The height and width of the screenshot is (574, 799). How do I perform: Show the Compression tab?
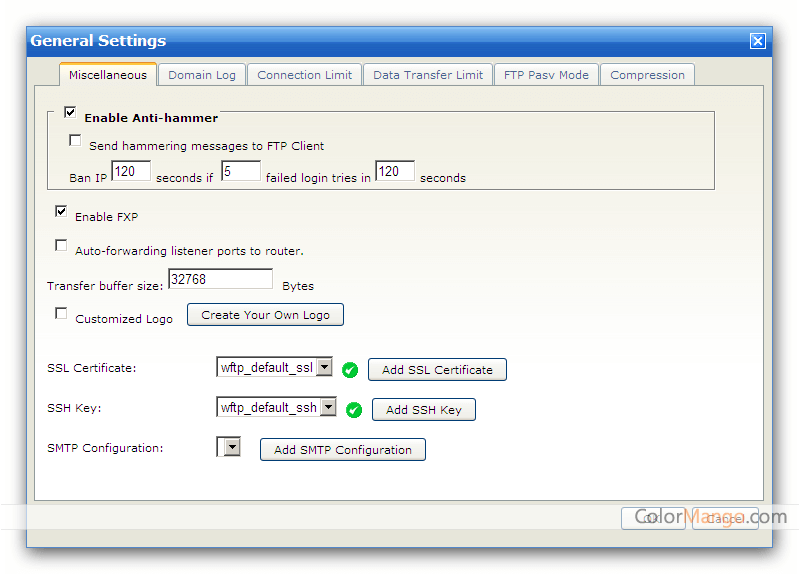[x=647, y=75]
